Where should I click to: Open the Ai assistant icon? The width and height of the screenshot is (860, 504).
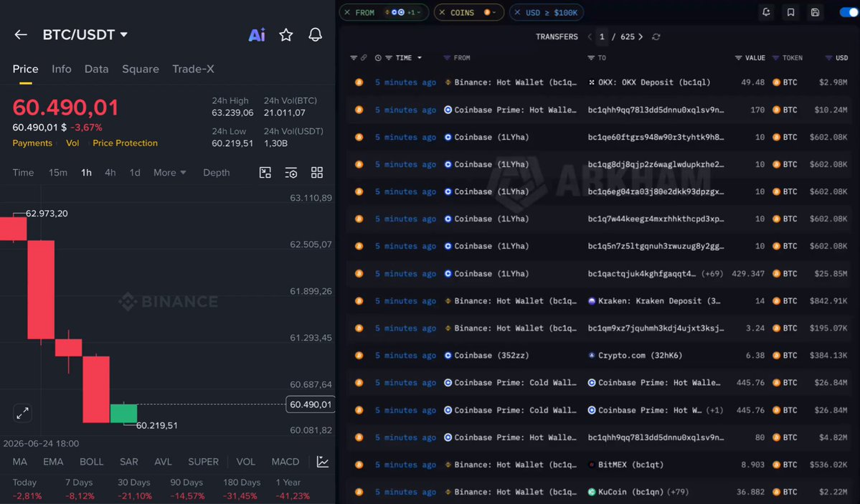[x=257, y=35]
